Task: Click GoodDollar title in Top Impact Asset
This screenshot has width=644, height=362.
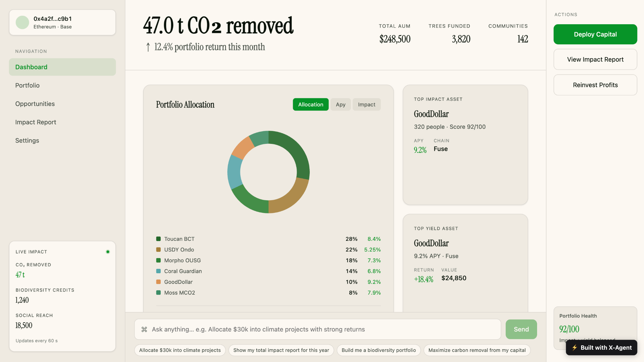Action: 431,114
